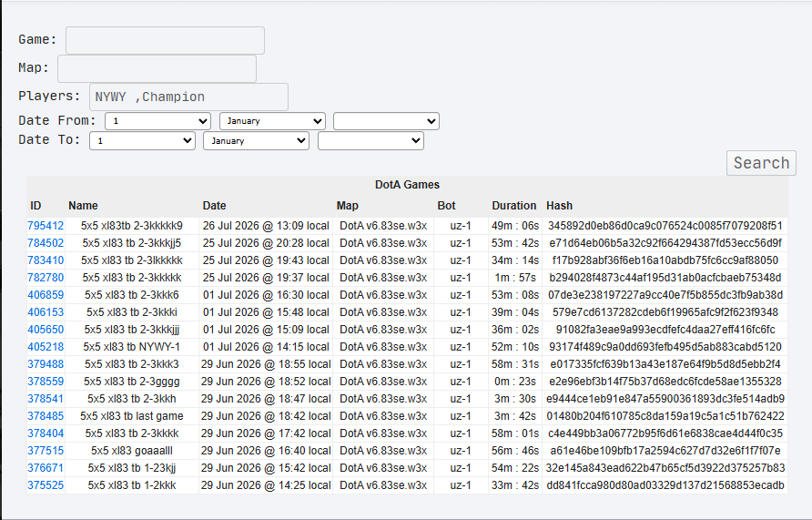812x520 pixels.
Task: Select game name 5x5 xl83 tb last game
Action: 131,416
